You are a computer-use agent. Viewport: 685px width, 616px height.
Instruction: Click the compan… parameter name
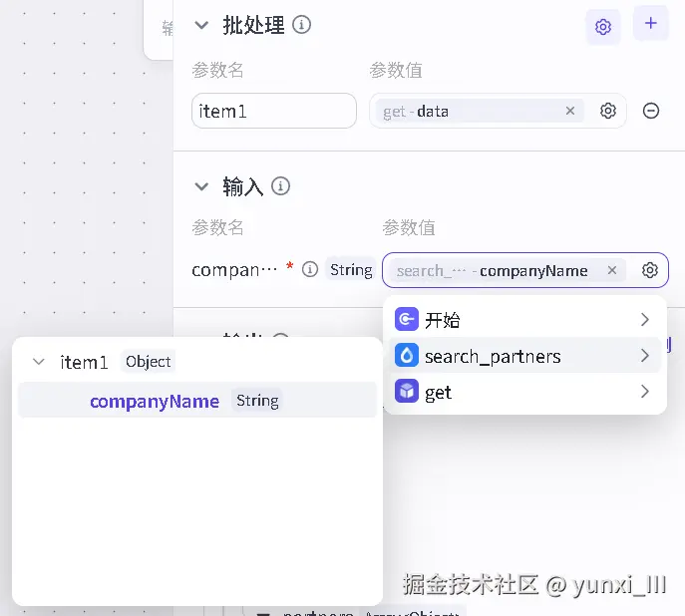(234, 270)
